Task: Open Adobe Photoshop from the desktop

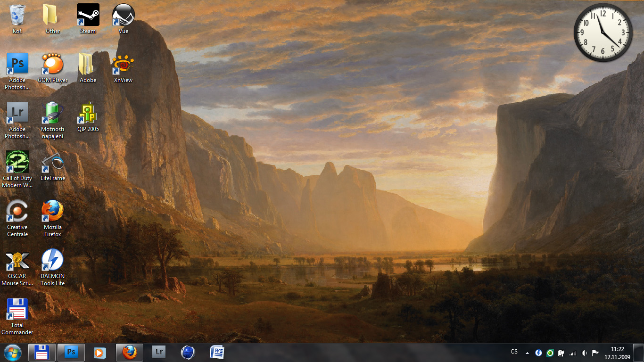Action: click(x=17, y=63)
